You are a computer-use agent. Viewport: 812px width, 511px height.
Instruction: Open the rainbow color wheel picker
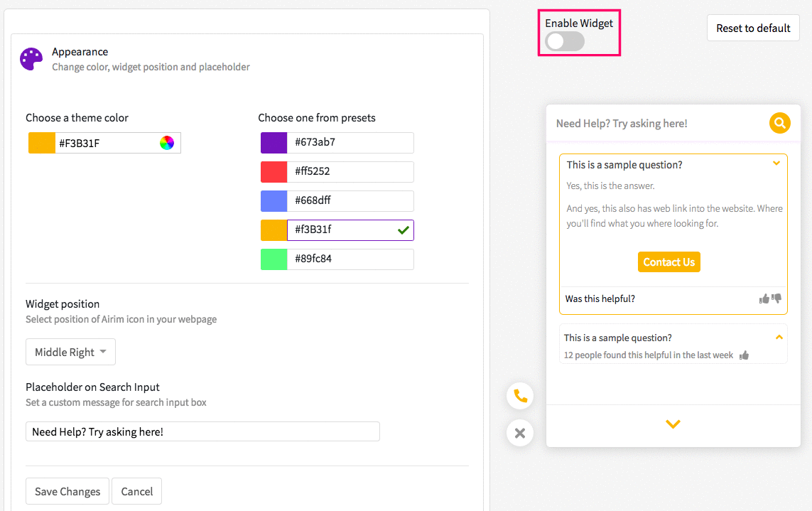167,143
